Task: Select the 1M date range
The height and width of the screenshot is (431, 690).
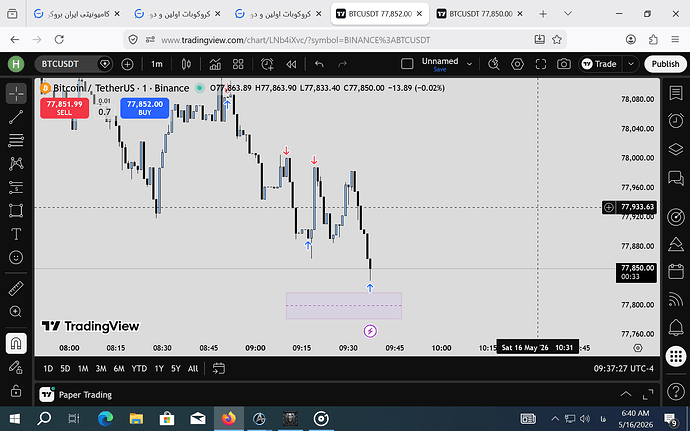Action: point(83,368)
